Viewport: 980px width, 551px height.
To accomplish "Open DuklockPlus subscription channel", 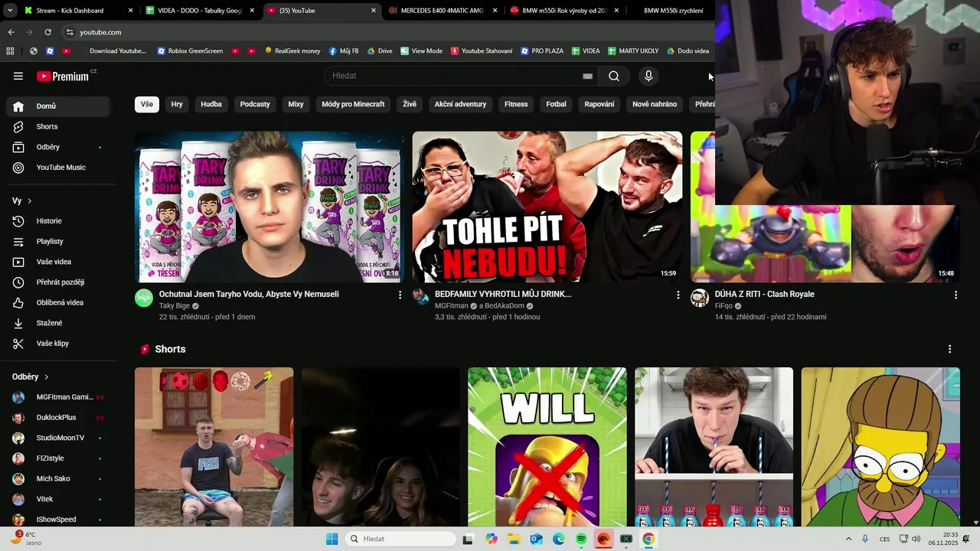I will pyautogui.click(x=58, y=418).
